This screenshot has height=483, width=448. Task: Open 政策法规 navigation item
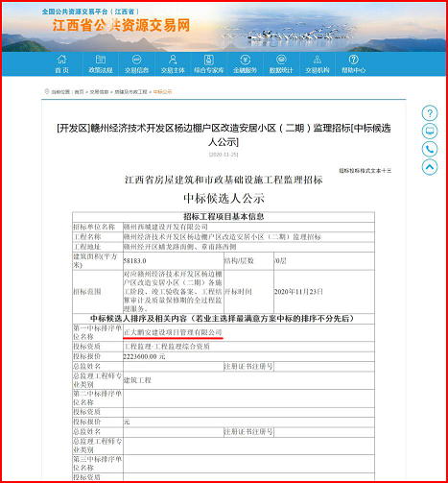pos(101,64)
